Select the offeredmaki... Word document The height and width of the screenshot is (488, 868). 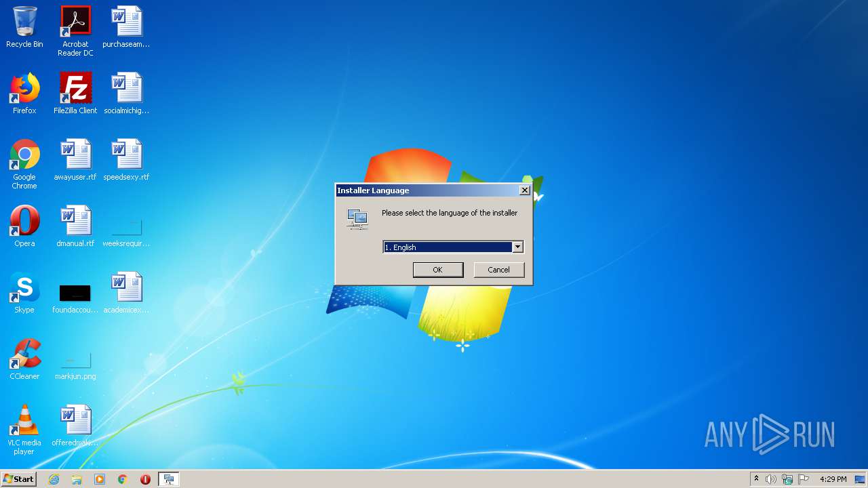coord(75,426)
